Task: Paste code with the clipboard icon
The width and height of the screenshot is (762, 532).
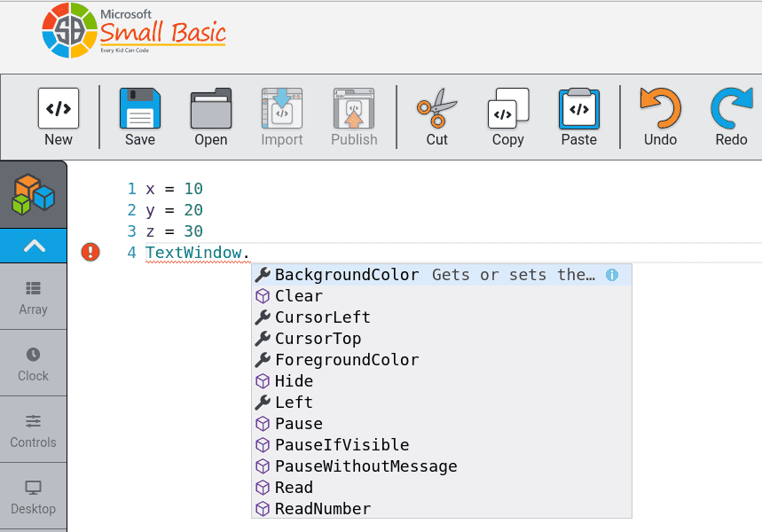Action: [x=578, y=108]
